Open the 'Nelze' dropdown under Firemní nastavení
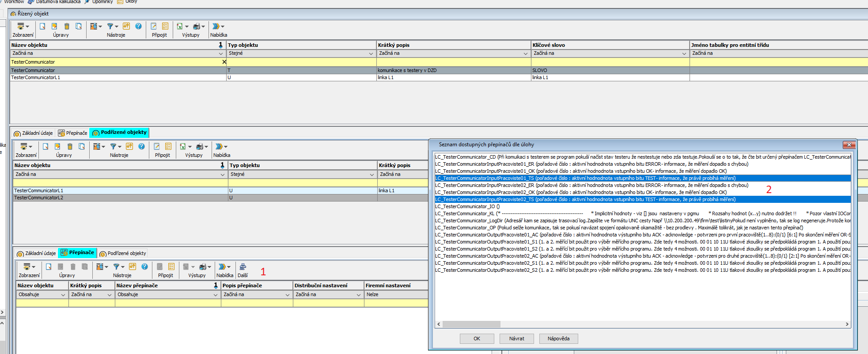Image resolution: width=868 pixels, height=354 pixels. click(396, 294)
